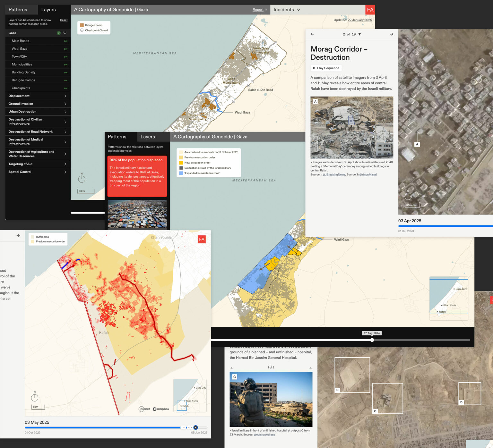Switch to the Layers tab
The height and width of the screenshot is (448, 493).
tap(48, 10)
